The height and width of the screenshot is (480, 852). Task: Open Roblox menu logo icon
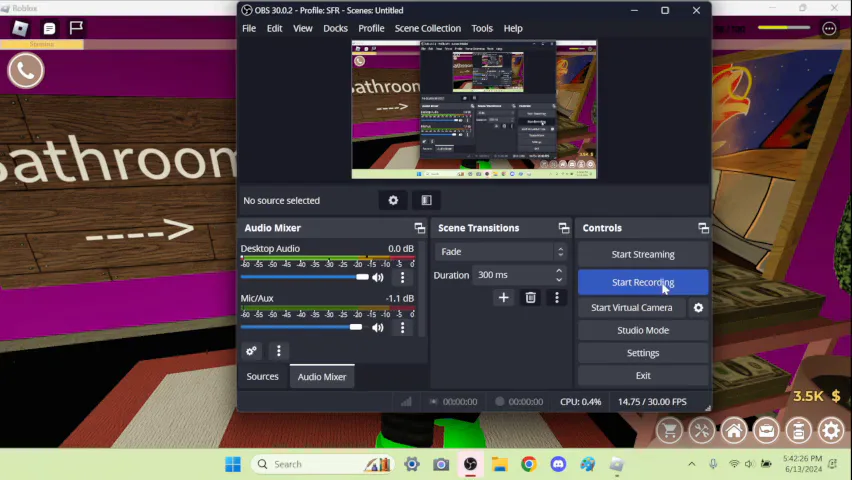(x=20, y=28)
